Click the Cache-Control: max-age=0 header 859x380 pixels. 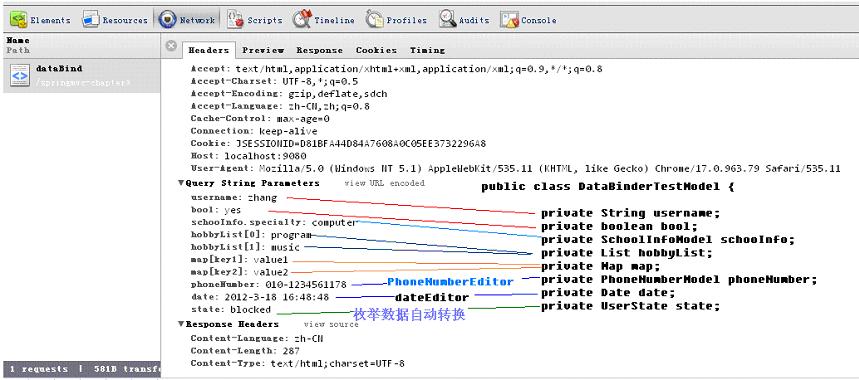(x=260, y=118)
